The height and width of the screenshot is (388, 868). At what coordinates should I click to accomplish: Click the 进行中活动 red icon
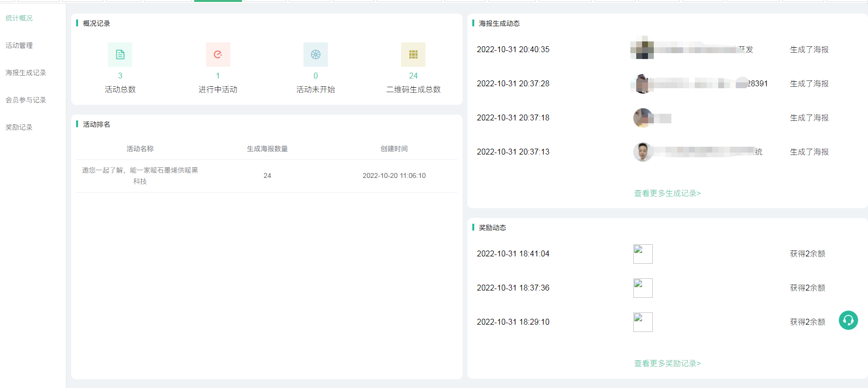click(218, 55)
